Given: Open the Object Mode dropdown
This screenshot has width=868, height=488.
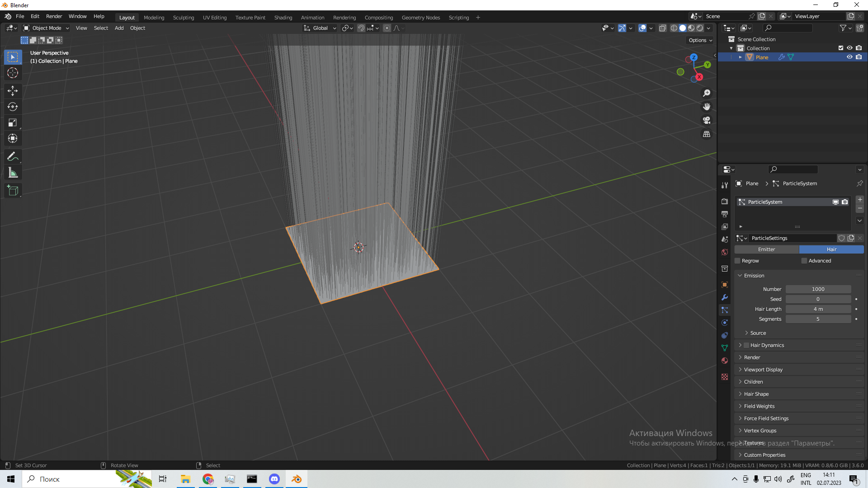Looking at the screenshot, I should (x=46, y=28).
